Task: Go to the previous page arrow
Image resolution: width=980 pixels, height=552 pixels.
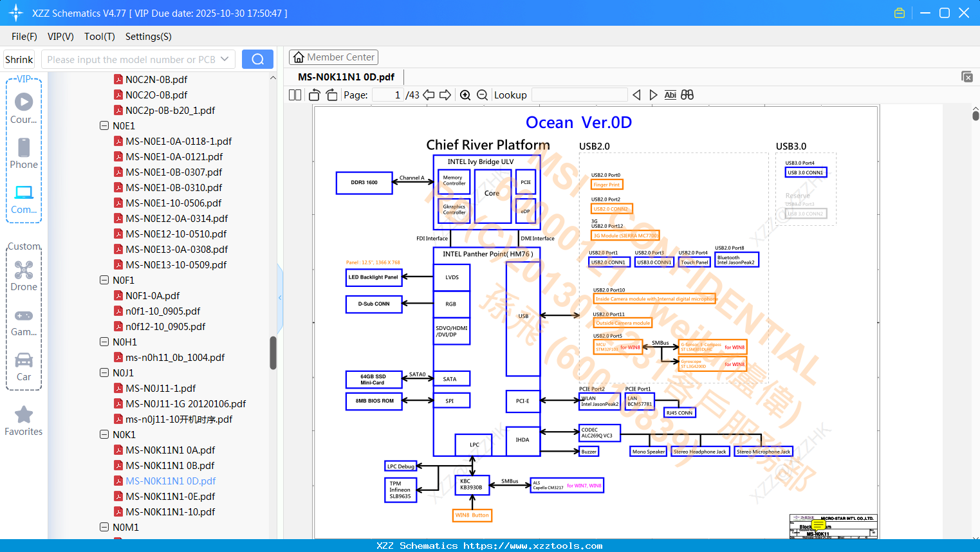Action: pyautogui.click(x=429, y=95)
